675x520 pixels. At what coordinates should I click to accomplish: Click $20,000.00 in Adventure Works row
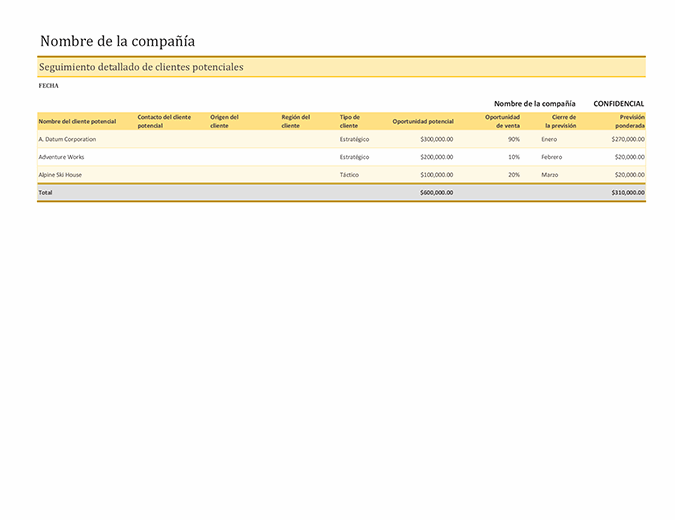630,157
